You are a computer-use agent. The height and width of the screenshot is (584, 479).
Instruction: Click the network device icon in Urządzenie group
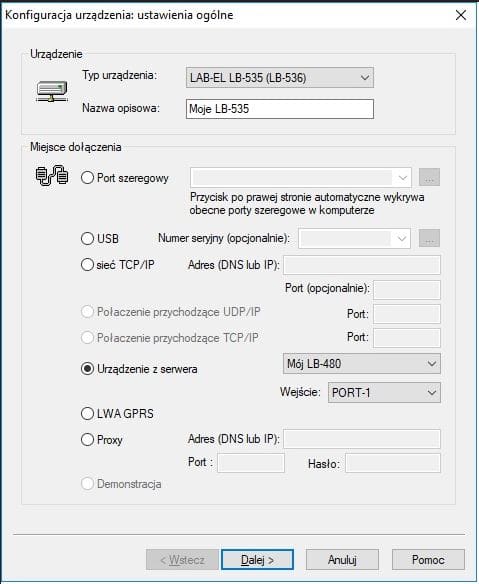click(x=52, y=92)
